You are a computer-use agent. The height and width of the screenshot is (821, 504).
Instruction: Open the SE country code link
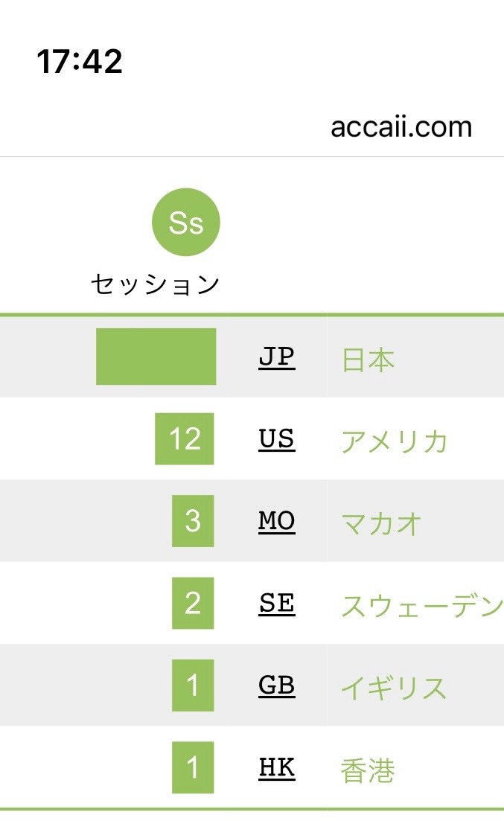(x=277, y=603)
